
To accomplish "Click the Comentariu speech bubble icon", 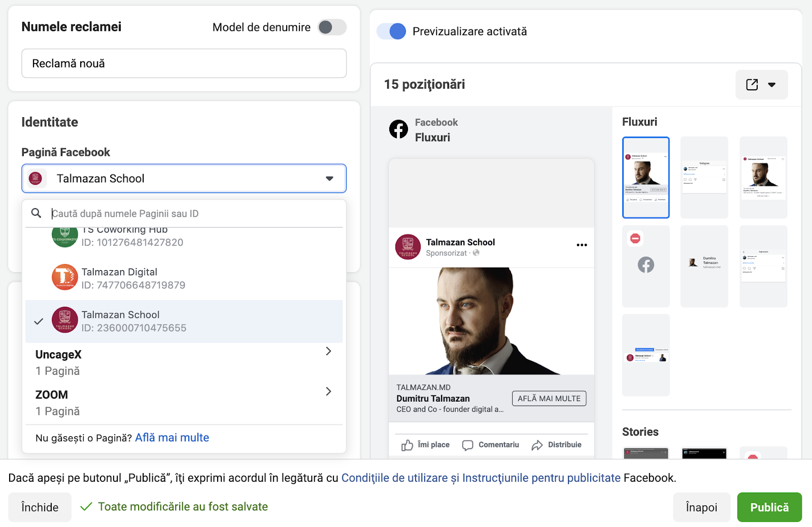I will 467,445.
